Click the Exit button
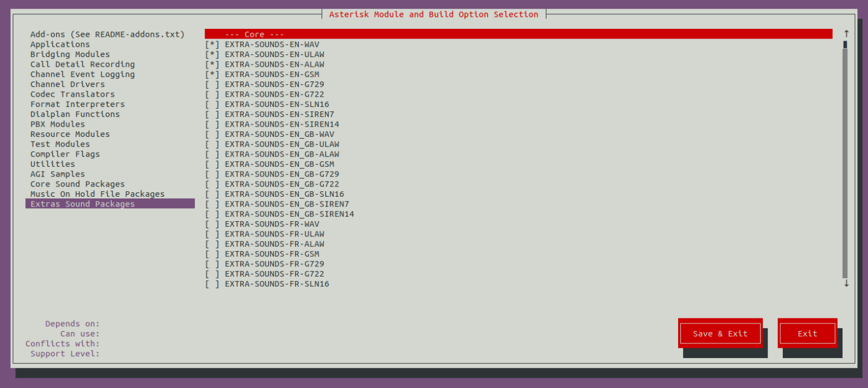 [x=807, y=333]
